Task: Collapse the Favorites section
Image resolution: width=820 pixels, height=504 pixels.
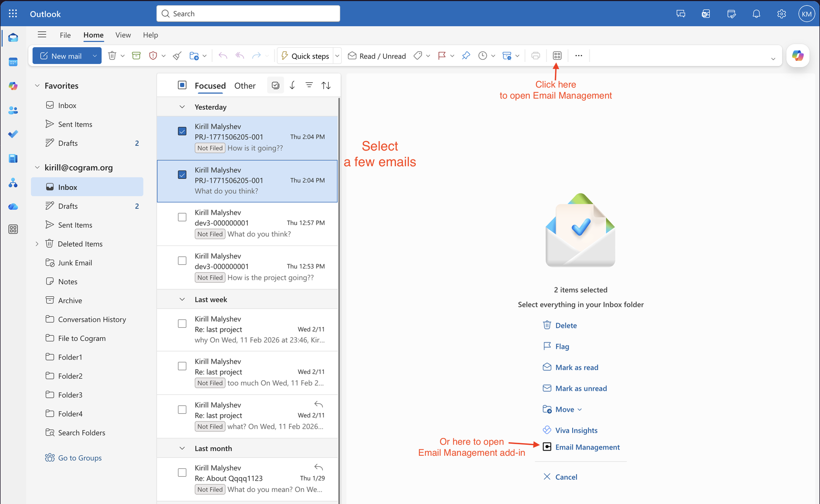Action: pyautogui.click(x=37, y=85)
